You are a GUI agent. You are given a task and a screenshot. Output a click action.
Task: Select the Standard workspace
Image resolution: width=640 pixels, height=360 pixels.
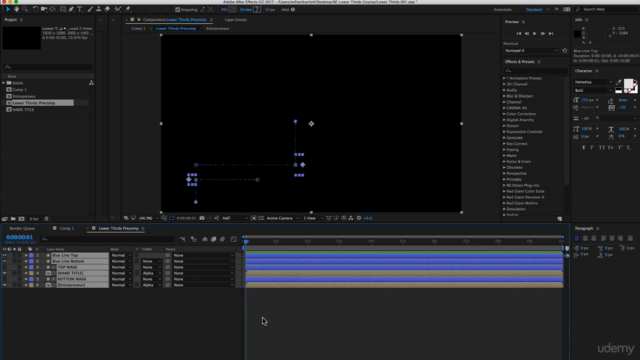point(534,9)
